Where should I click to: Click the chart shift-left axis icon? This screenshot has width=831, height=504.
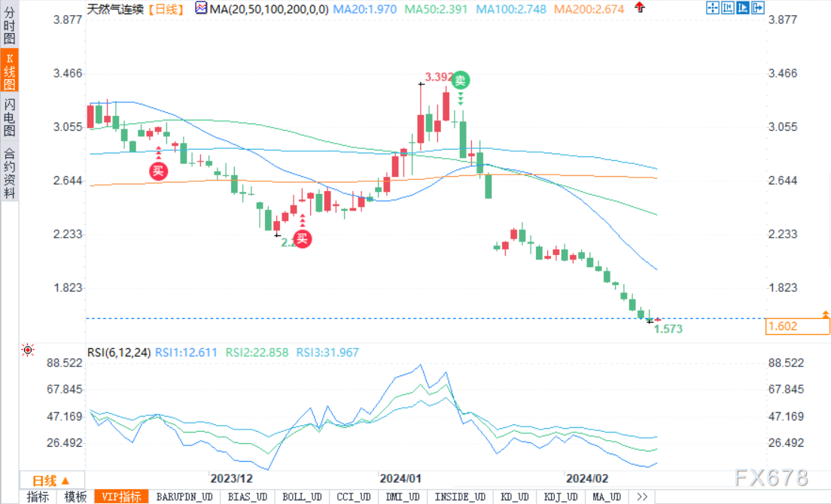(x=728, y=8)
